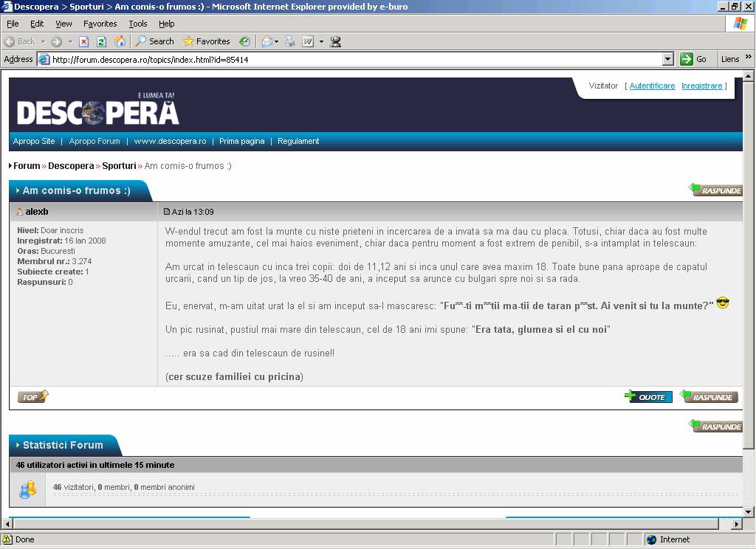Open the Search pane in the toolbar
The width and height of the screenshot is (756, 549).
tap(154, 41)
